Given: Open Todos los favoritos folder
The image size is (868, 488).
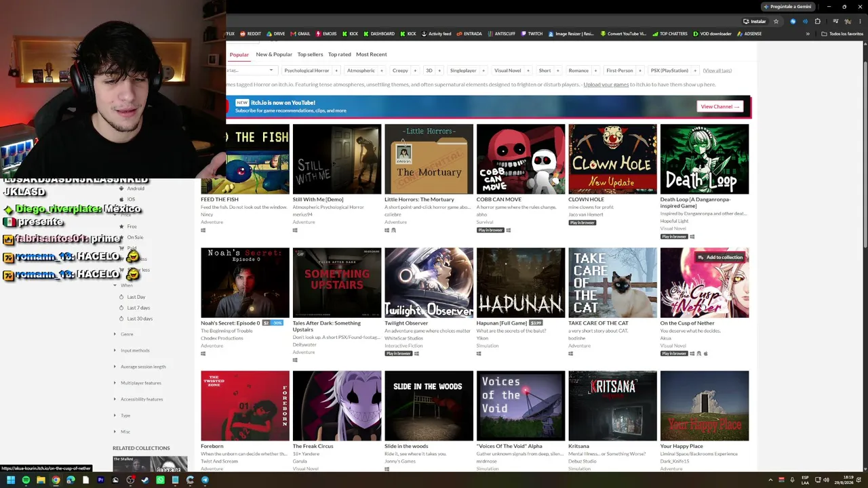Looking at the screenshot, I should click(842, 34).
